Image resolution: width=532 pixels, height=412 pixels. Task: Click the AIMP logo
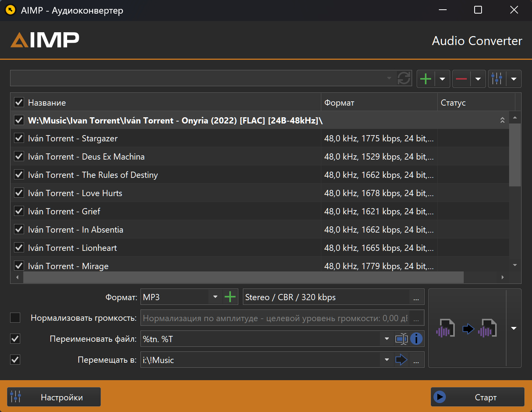(45, 40)
